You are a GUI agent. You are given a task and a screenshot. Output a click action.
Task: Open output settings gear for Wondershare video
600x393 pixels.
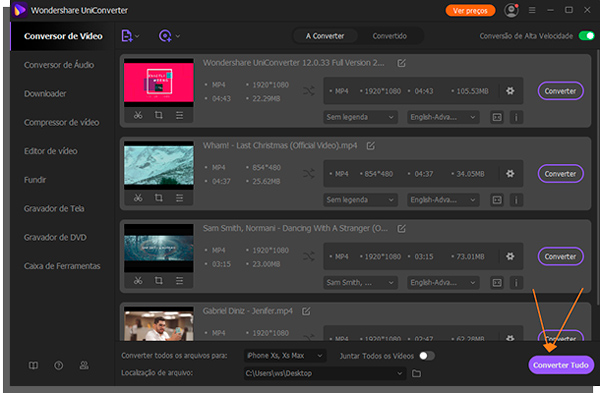point(510,91)
